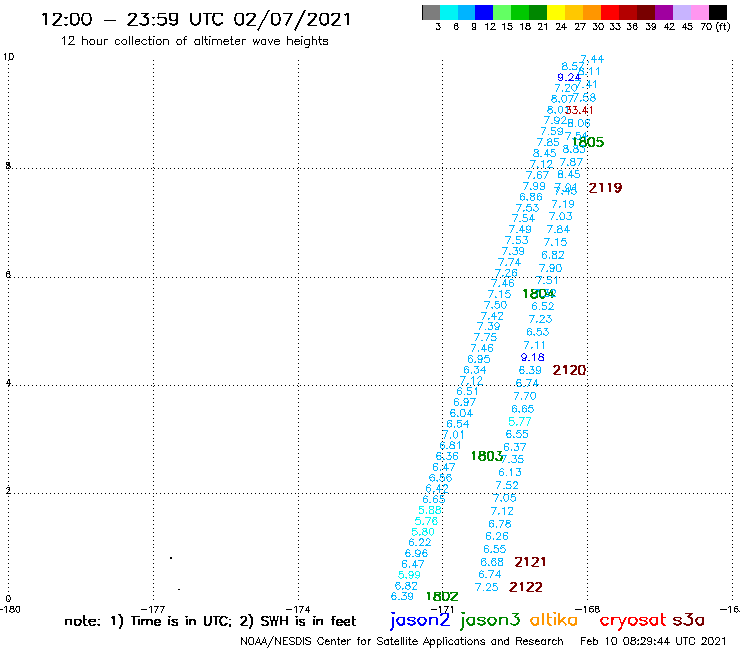Click the dark blue 9.18 reading
740x650 pixels.
tap(532, 357)
